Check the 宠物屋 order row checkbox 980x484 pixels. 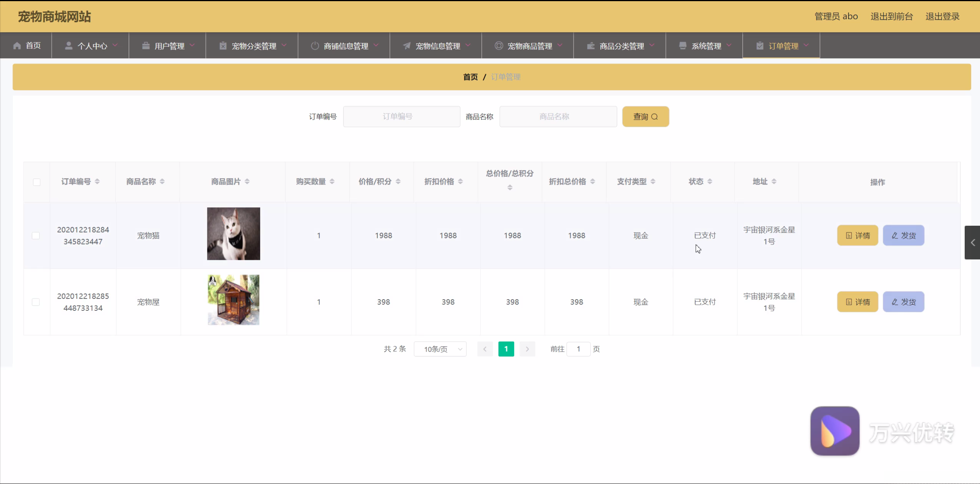coord(36,302)
